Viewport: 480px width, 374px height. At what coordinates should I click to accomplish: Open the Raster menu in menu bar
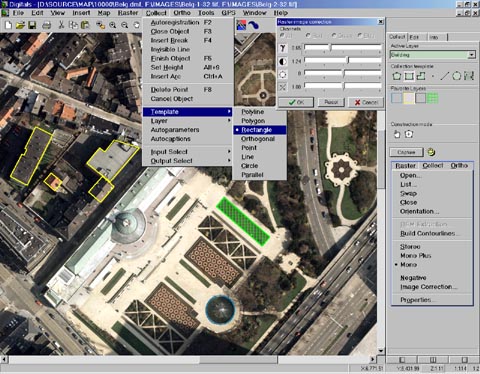[x=128, y=13]
